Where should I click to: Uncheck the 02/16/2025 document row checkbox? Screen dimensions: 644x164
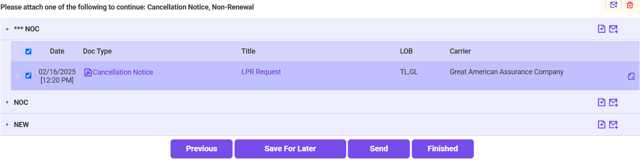tap(29, 76)
